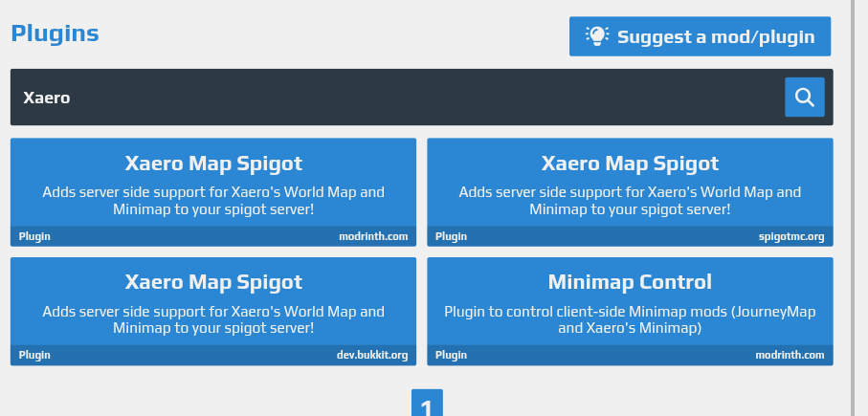The height and width of the screenshot is (416, 868).
Task: Click Plugin tag on the Minimap Control card
Action: click(451, 355)
